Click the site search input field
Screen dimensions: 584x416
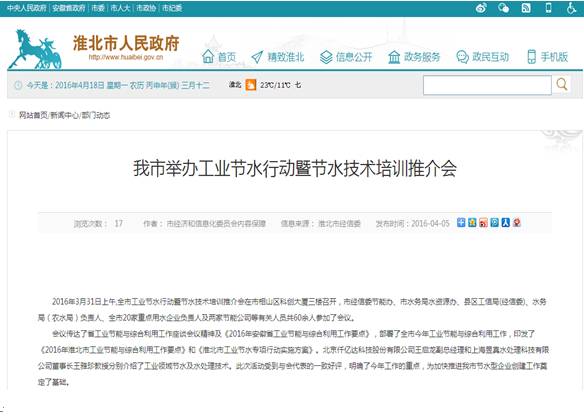point(487,85)
